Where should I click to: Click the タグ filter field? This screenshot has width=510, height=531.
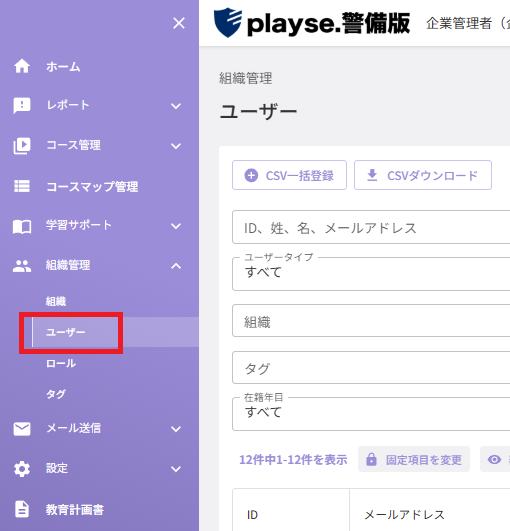point(371,367)
